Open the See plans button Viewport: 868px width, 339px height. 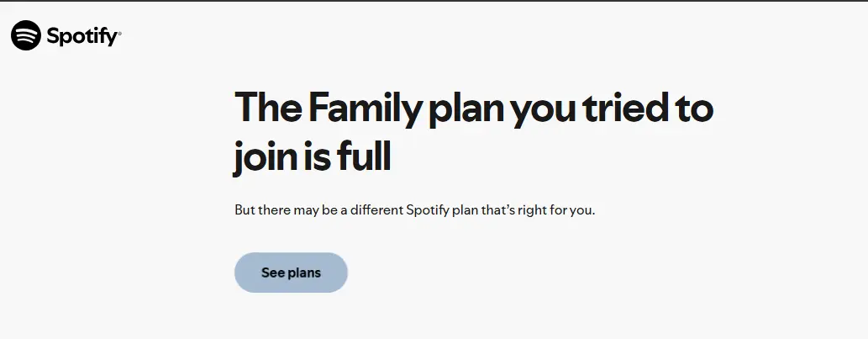coord(292,273)
